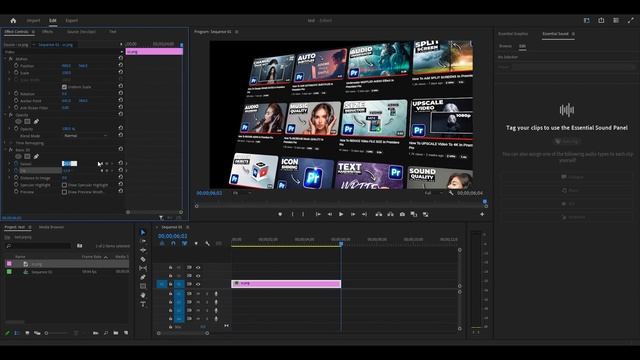Image resolution: width=640 pixels, height=360 pixels.
Task: Open timeline display settings wrench
Action: point(207,244)
